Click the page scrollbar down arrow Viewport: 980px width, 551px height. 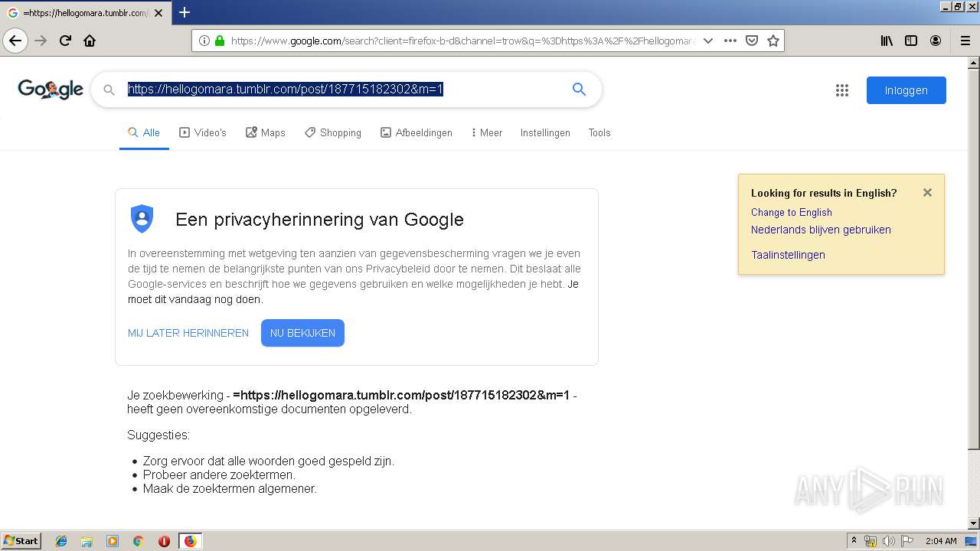tap(973, 523)
